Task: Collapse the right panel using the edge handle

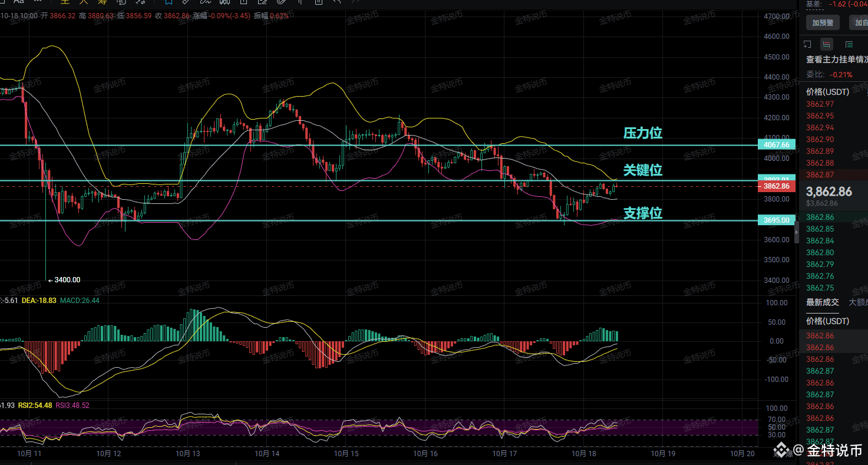Action: pos(797,232)
